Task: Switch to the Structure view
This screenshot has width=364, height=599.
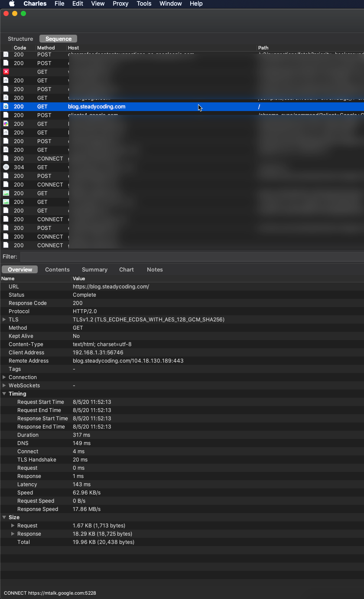Action: [20, 39]
